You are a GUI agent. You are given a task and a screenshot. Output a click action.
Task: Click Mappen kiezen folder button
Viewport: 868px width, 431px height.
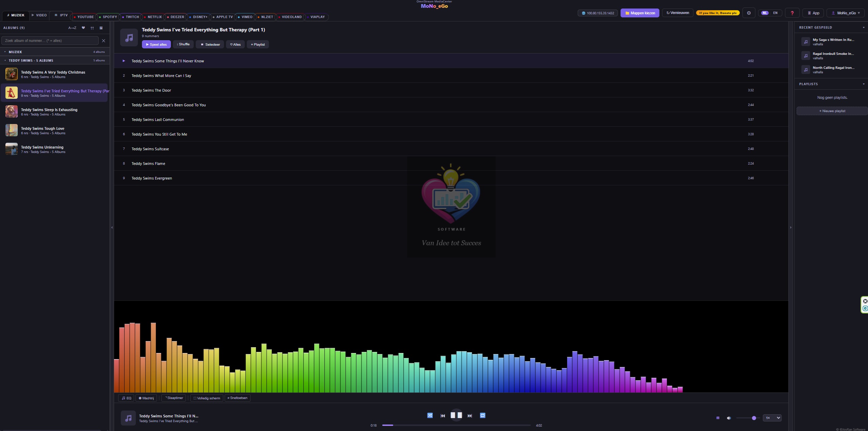pos(640,13)
